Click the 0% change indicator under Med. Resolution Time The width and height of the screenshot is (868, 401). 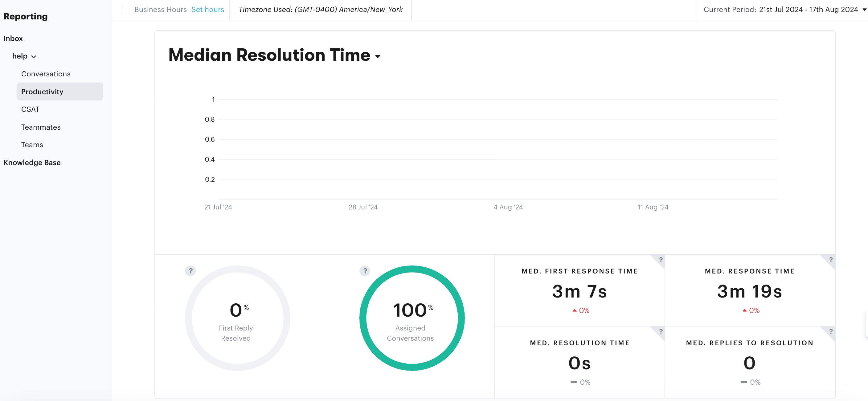click(580, 382)
